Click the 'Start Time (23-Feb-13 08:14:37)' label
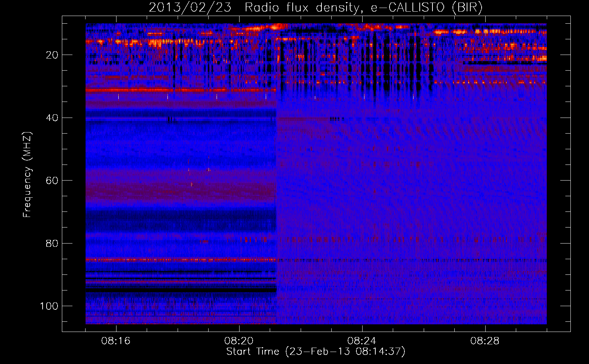 [316, 352]
